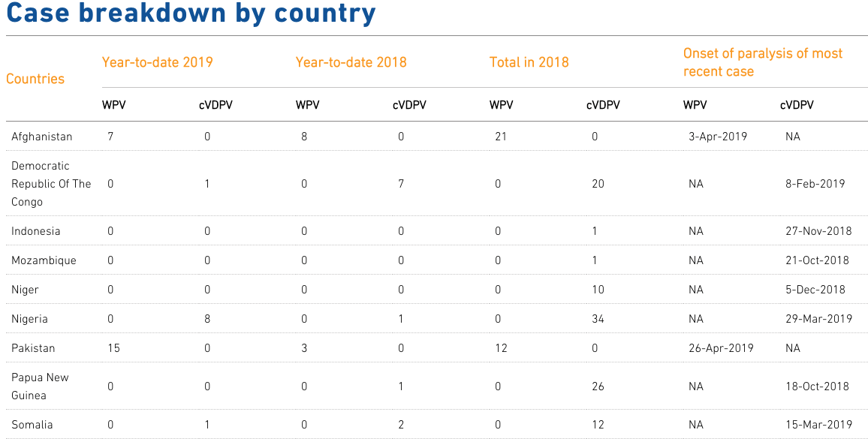The width and height of the screenshot is (868, 439).
Task: Click the "Case breakdown by country" heading
Action: [191, 14]
